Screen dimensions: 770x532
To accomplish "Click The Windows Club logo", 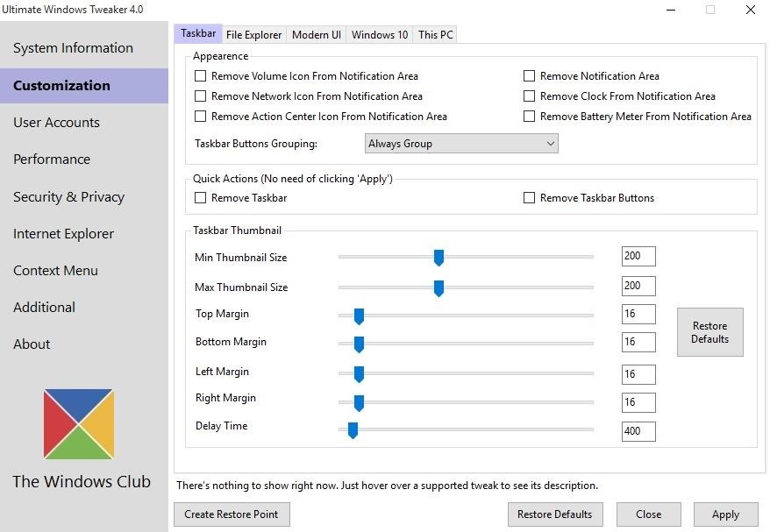I will coord(79,424).
